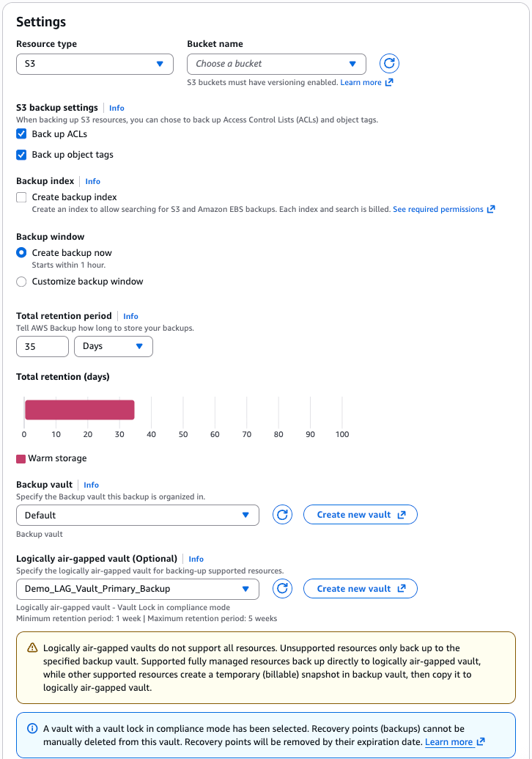Refresh the logically air-gapped vault list
Viewport: 532px width, 759px height.
(x=284, y=588)
